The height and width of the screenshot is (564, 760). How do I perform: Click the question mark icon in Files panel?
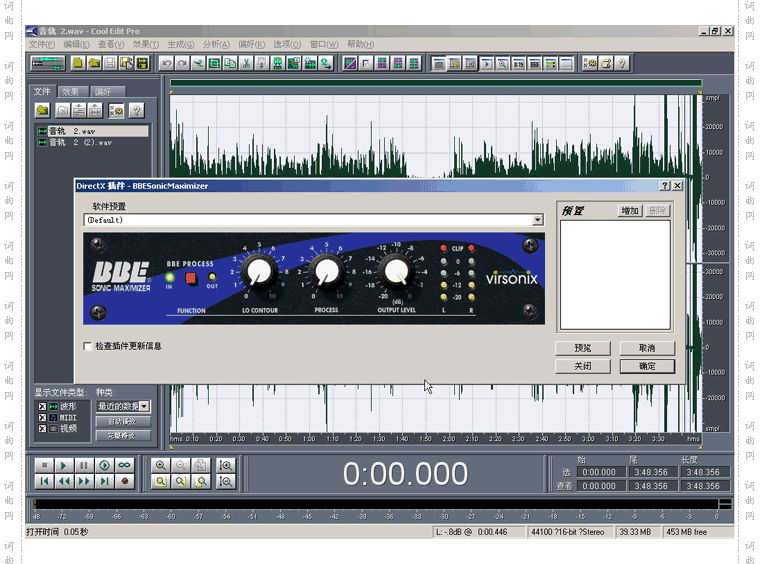[137, 110]
